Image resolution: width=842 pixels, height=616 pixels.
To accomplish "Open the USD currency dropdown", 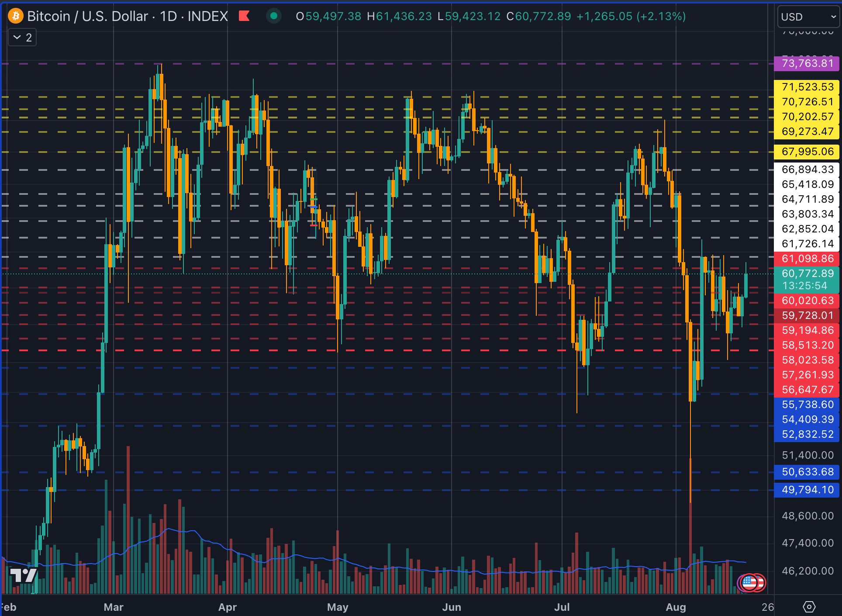I will (x=808, y=17).
